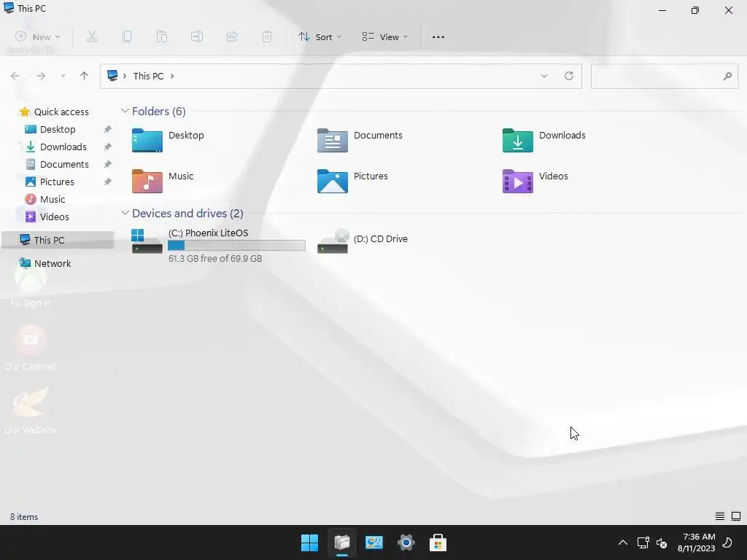Viewport: 747px width, 560px height.
Task: Click the Paste clipboard icon
Action: [x=162, y=36]
